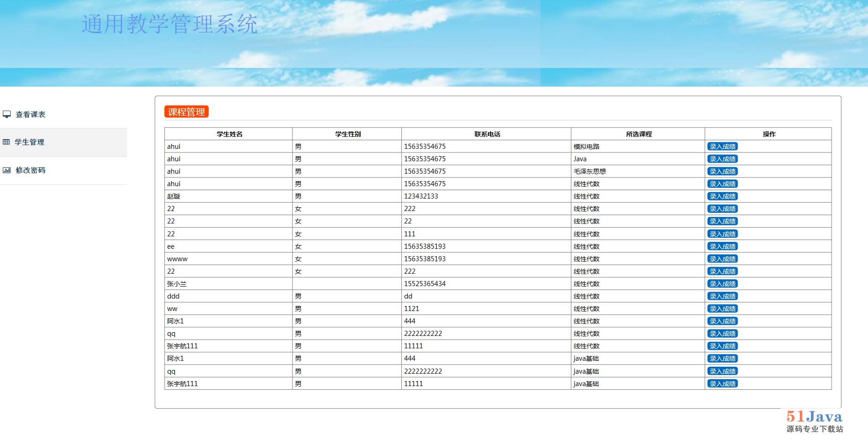Click 录入成绩 in 张小兰's row
The width and height of the screenshot is (868, 440).
(x=722, y=284)
